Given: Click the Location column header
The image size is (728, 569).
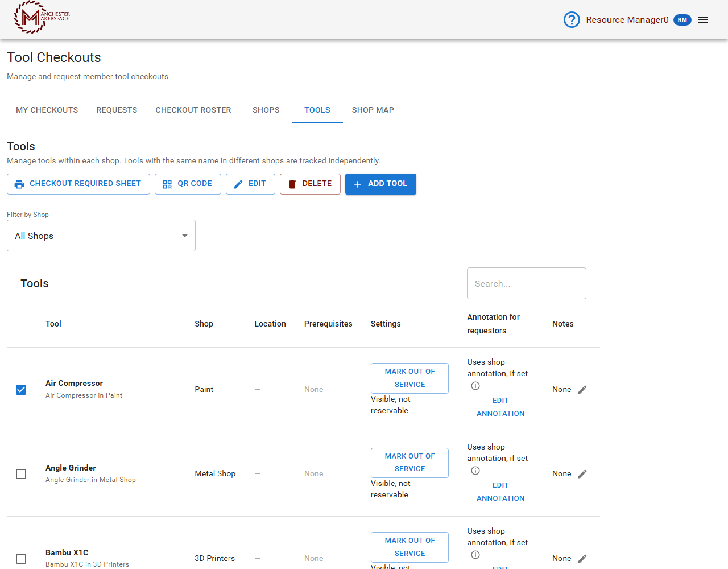Looking at the screenshot, I should point(270,324).
